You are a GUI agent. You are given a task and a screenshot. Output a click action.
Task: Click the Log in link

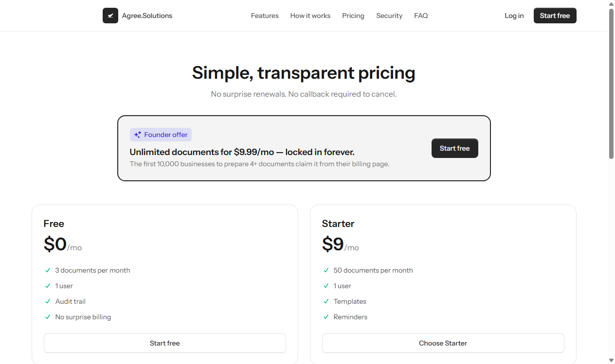click(x=514, y=16)
